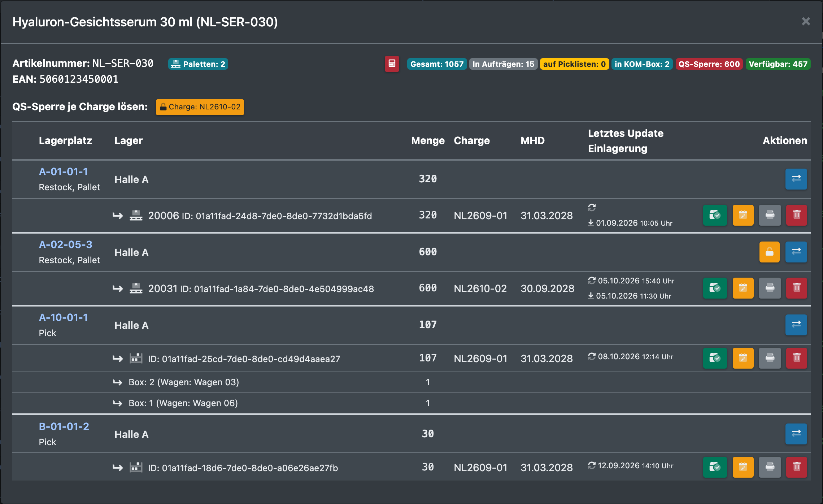The width and height of the screenshot is (823, 504).
Task: Click green inventory check icon for quantity 107 row
Action: click(715, 358)
